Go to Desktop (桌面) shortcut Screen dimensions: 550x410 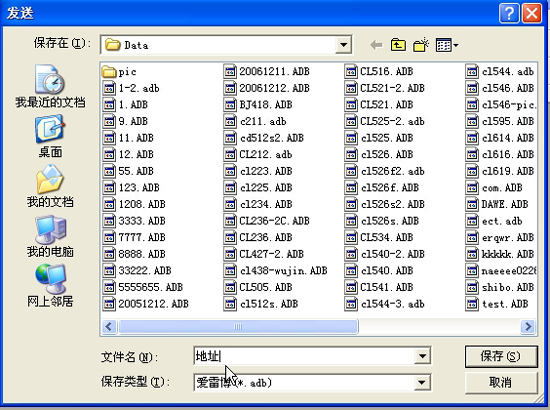point(50,136)
